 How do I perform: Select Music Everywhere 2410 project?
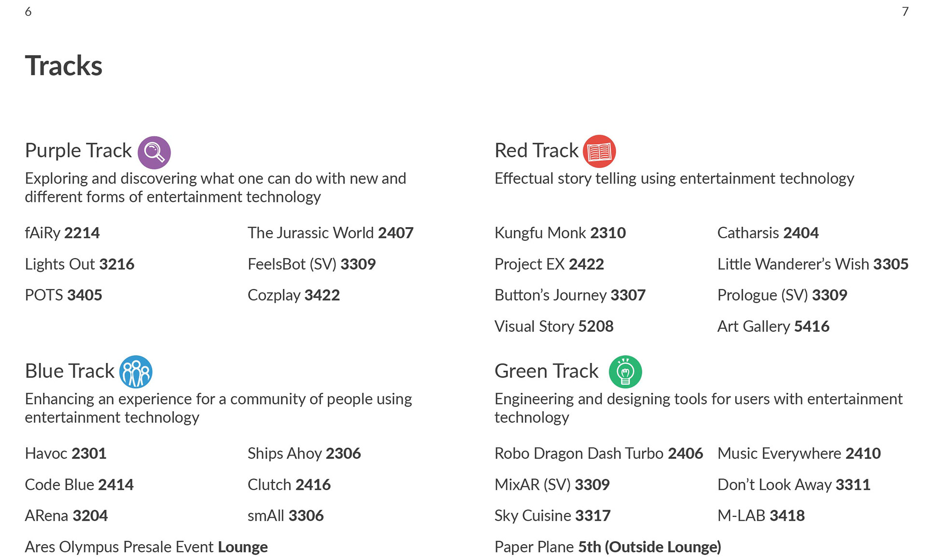click(799, 454)
